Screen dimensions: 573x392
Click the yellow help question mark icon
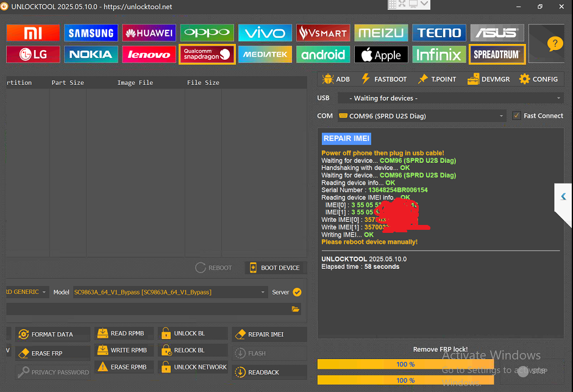554,45
